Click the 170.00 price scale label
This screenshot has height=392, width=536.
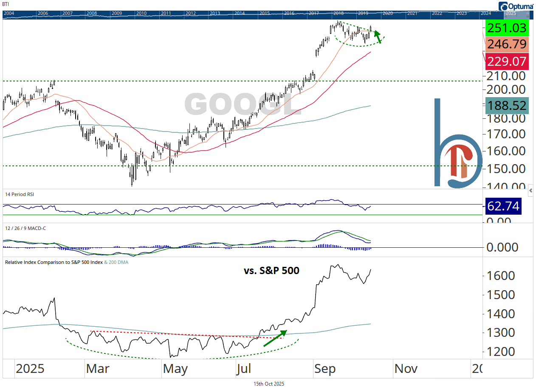tap(506, 134)
